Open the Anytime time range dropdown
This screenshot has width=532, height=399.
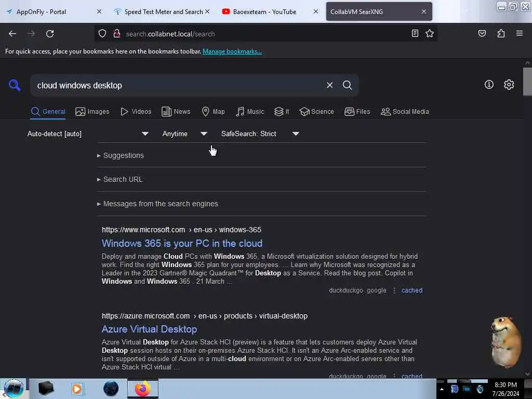(x=184, y=134)
